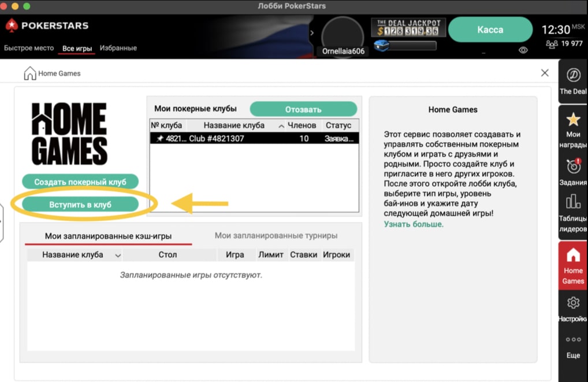Select Home Games sidebar icon
Screen dimensions: 588x382
pyautogui.click(x=573, y=266)
